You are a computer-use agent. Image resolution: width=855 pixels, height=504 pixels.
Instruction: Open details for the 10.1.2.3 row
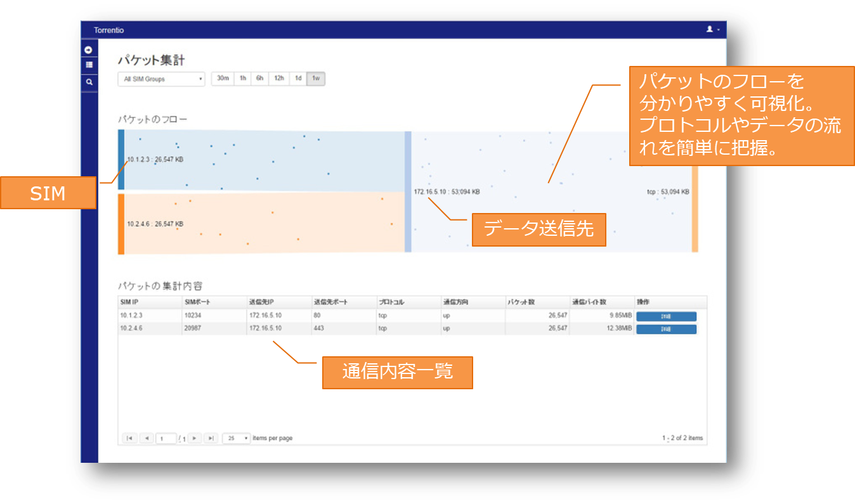[x=666, y=316]
